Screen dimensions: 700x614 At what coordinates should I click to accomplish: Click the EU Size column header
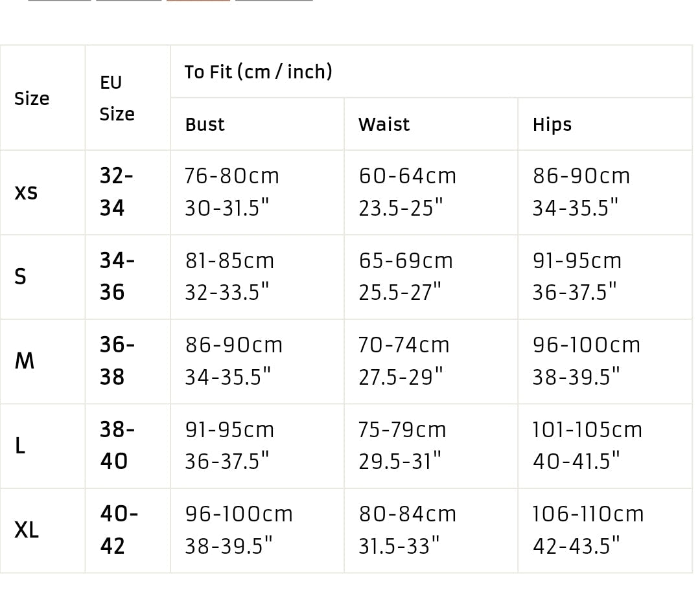[x=117, y=98]
